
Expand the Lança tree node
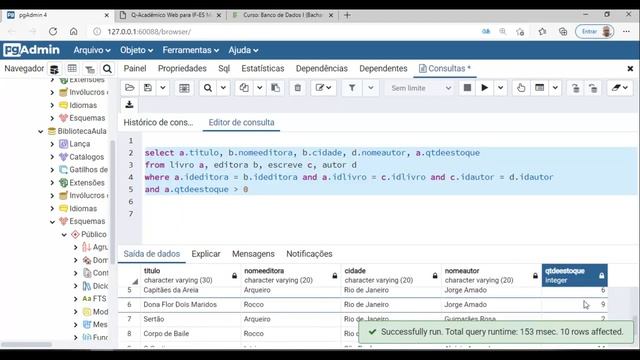tap(52, 144)
